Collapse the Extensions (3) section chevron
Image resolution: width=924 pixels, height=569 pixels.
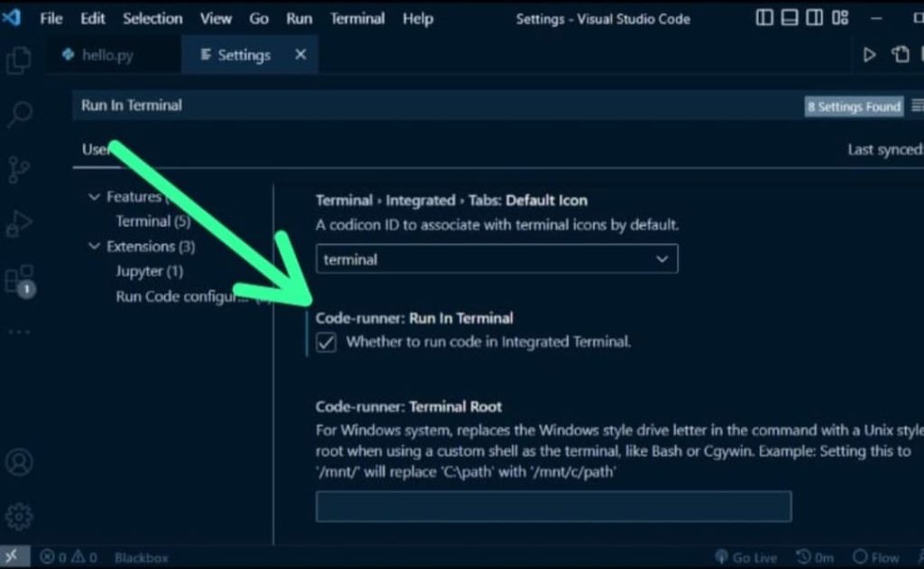tap(94, 246)
